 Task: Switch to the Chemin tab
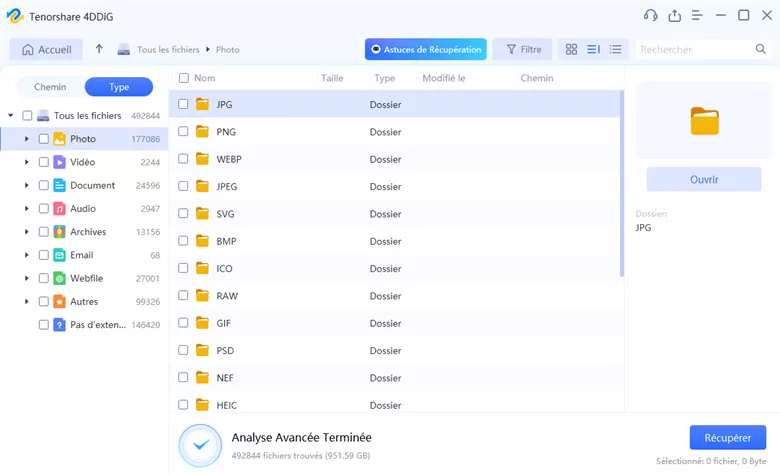click(x=50, y=87)
